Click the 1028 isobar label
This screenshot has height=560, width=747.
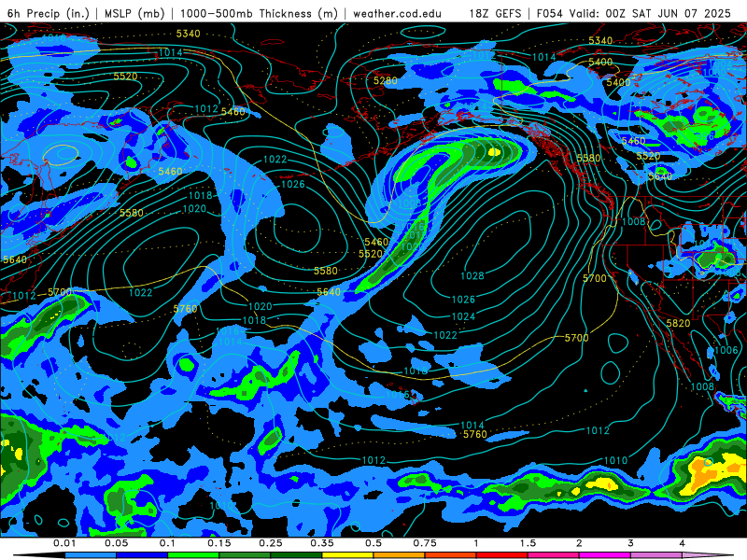pyautogui.click(x=472, y=275)
